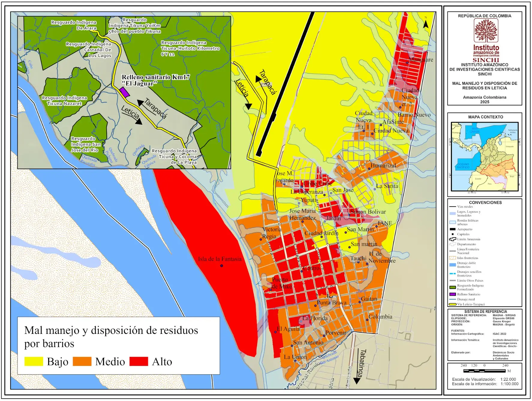Image resolution: width=532 pixels, height=401 pixels.
Task: Click the purple landfill marker at El Jaguar
Action: [124, 92]
